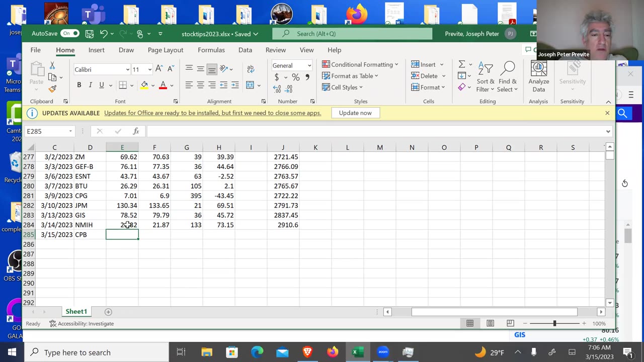Viewport: 644px width, 362px height.
Task: Toggle the AutoSave switch
Action: click(69, 34)
